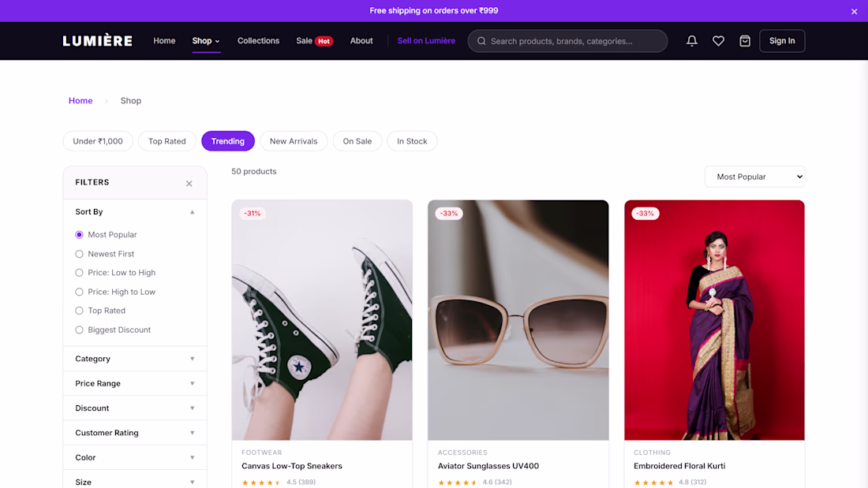
Task: Apply the Top Rated filter chip
Action: pyautogui.click(x=167, y=141)
